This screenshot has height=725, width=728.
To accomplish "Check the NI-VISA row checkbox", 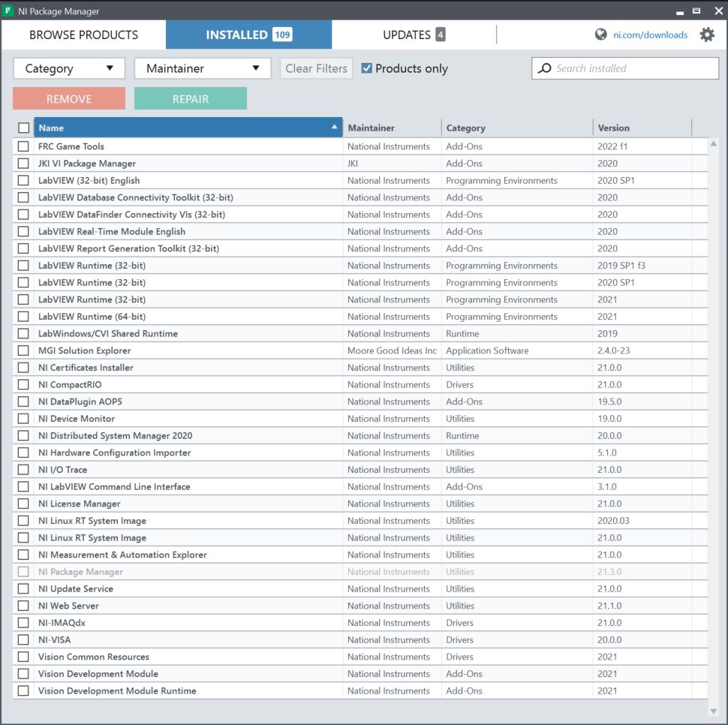I will coord(23,640).
